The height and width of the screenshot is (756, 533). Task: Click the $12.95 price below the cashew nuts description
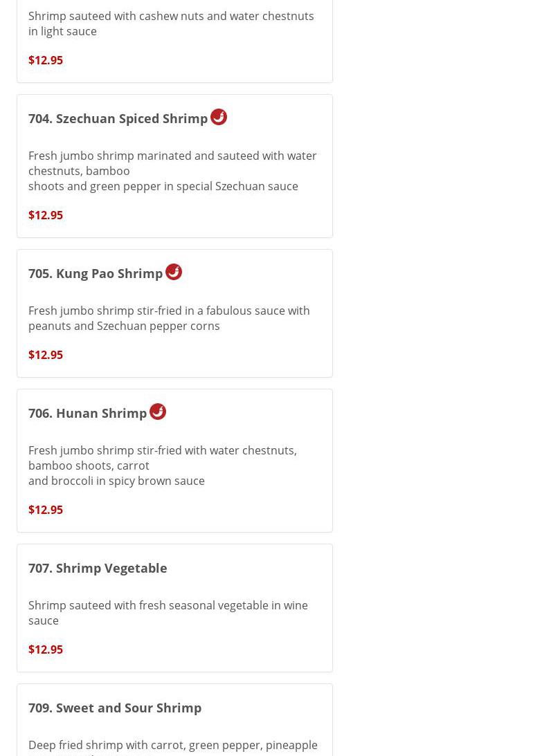tap(46, 60)
